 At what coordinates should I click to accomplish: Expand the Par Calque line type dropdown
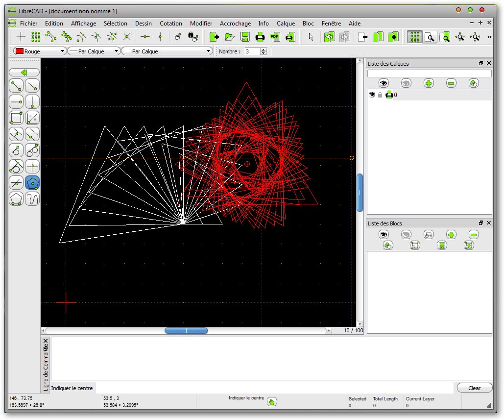pyautogui.click(x=209, y=51)
